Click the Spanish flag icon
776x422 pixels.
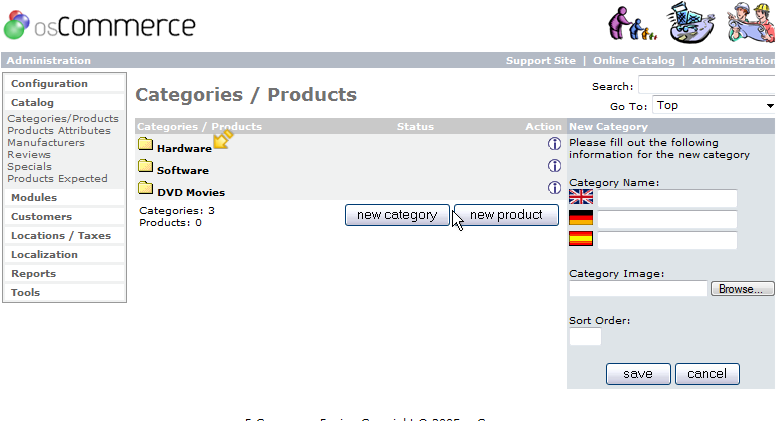point(581,238)
